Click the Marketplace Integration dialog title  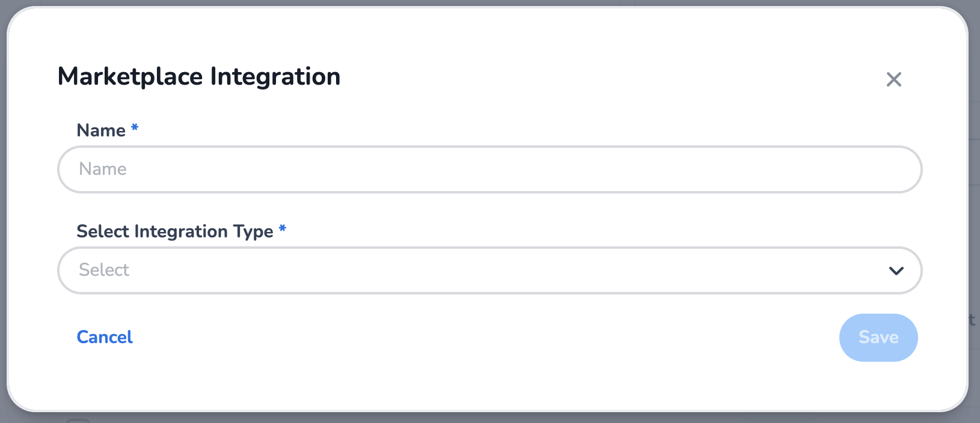click(199, 76)
